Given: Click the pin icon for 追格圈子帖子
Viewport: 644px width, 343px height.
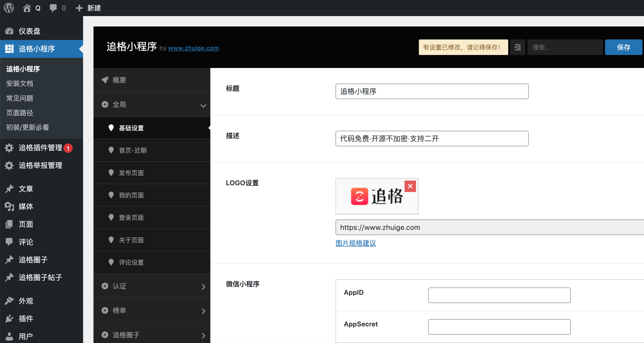Looking at the screenshot, I should tap(9, 277).
